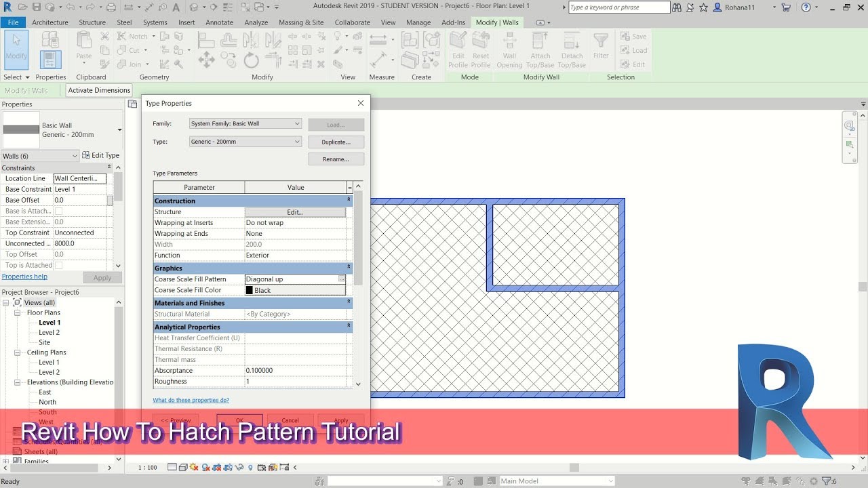The image size is (868, 488).
Task: Toggle Top is Attached checkbox
Action: pos(58,265)
